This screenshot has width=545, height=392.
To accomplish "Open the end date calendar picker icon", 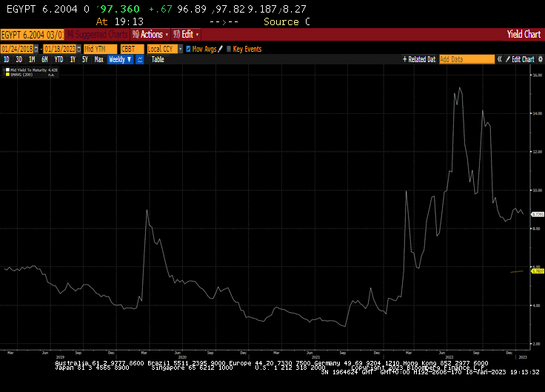I will click(79, 49).
